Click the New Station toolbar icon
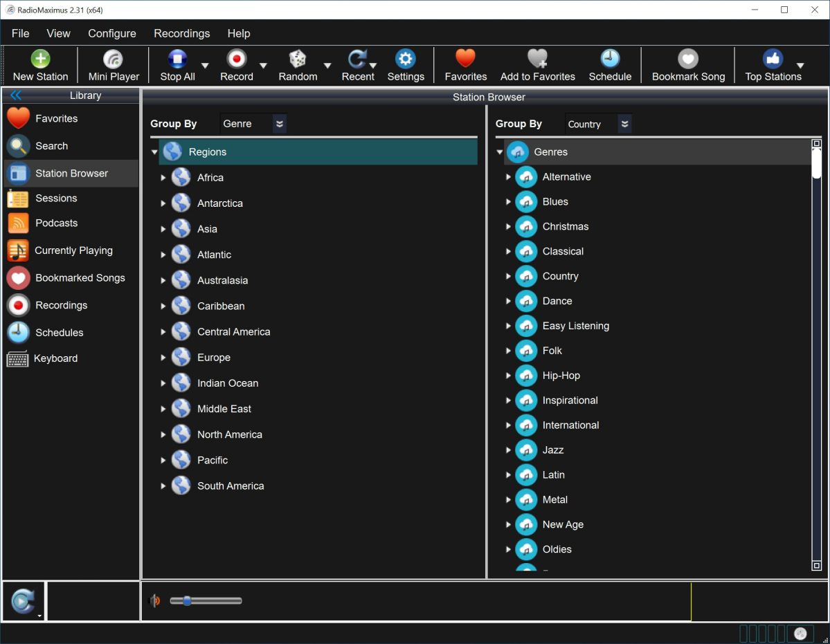The width and height of the screenshot is (830, 644). [40, 59]
